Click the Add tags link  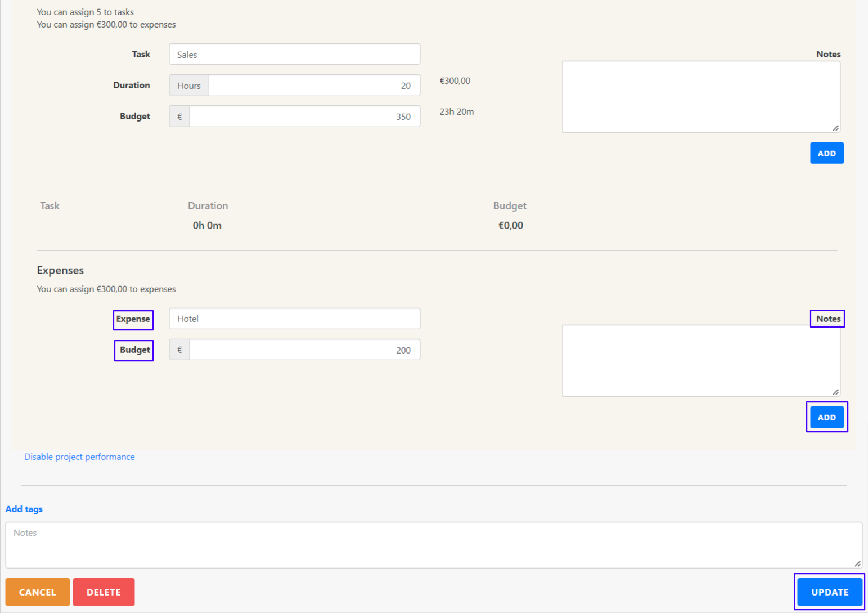click(x=24, y=509)
